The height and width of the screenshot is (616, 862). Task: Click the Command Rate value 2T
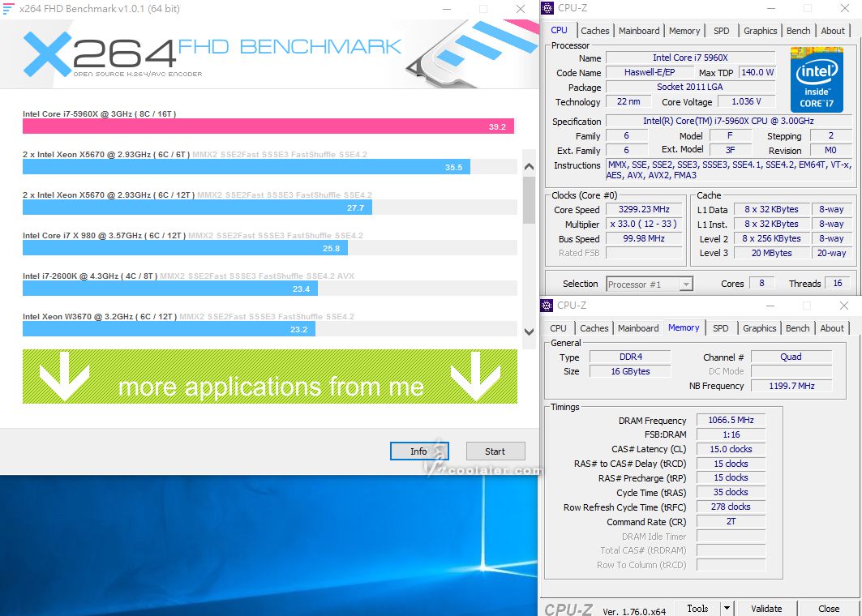pyautogui.click(x=731, y=521)
